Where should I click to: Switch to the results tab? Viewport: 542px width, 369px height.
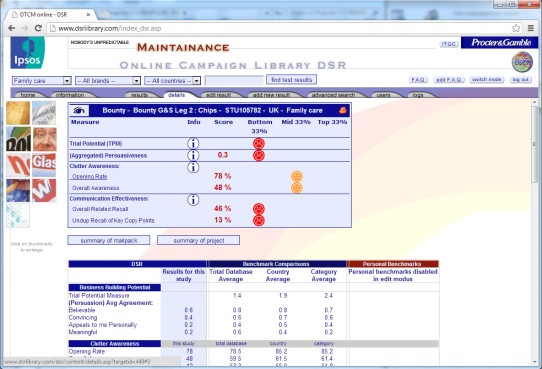click(x=140, y=95)
